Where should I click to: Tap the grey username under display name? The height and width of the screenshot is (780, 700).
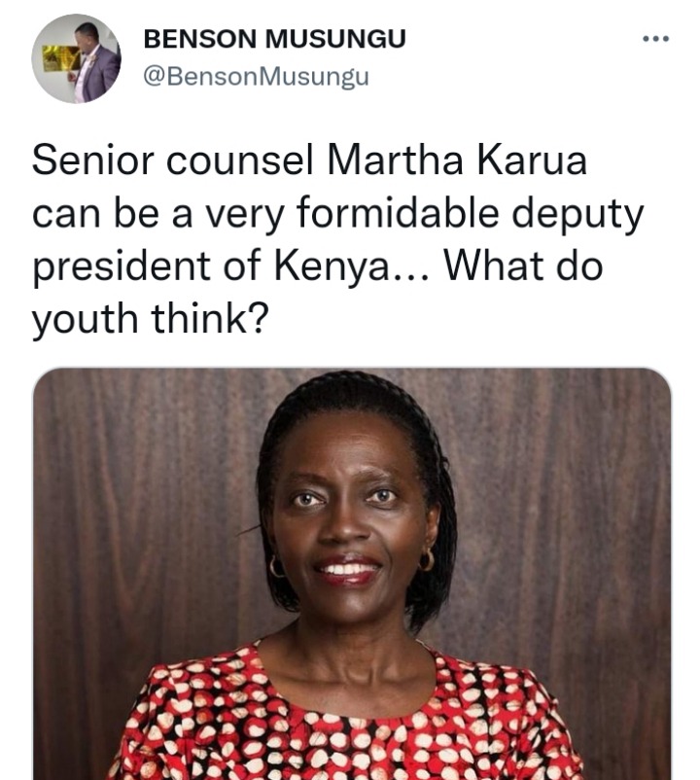tap(256, 77)
